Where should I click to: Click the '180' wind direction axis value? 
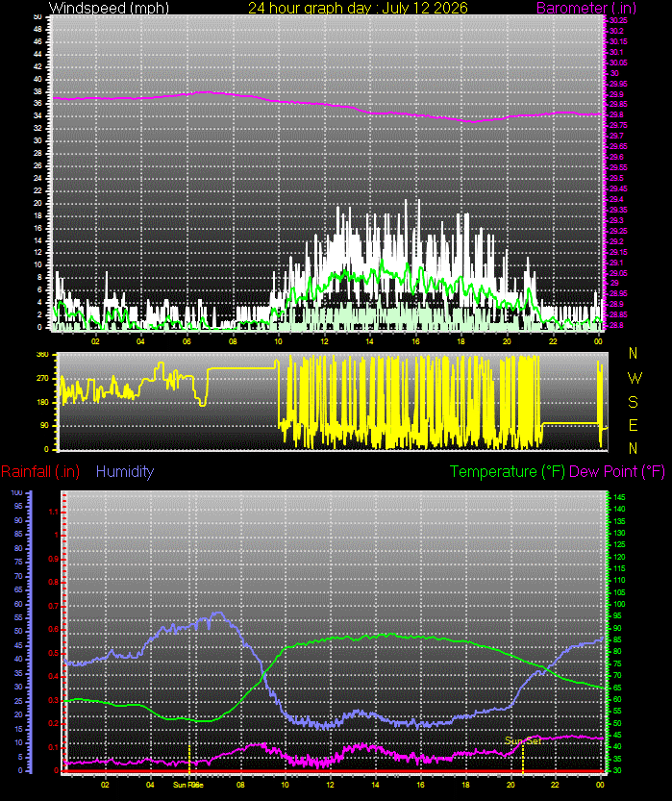(x=43, y=402)
